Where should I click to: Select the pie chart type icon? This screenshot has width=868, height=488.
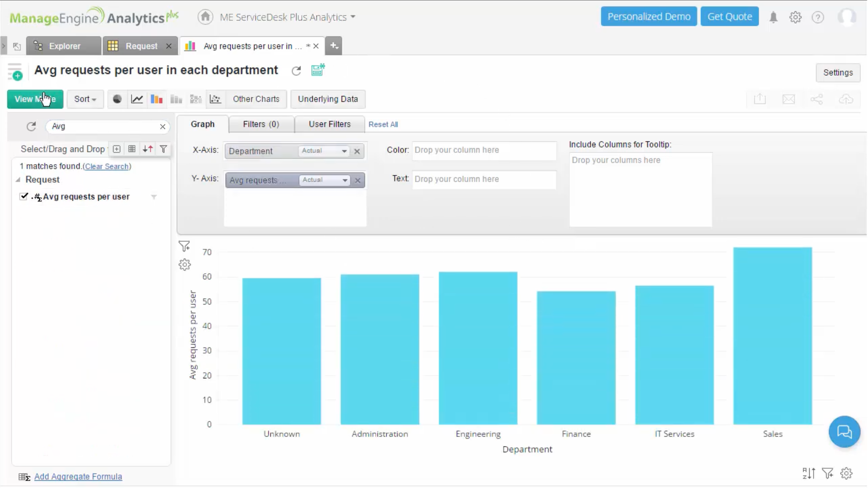coord(117,99)
